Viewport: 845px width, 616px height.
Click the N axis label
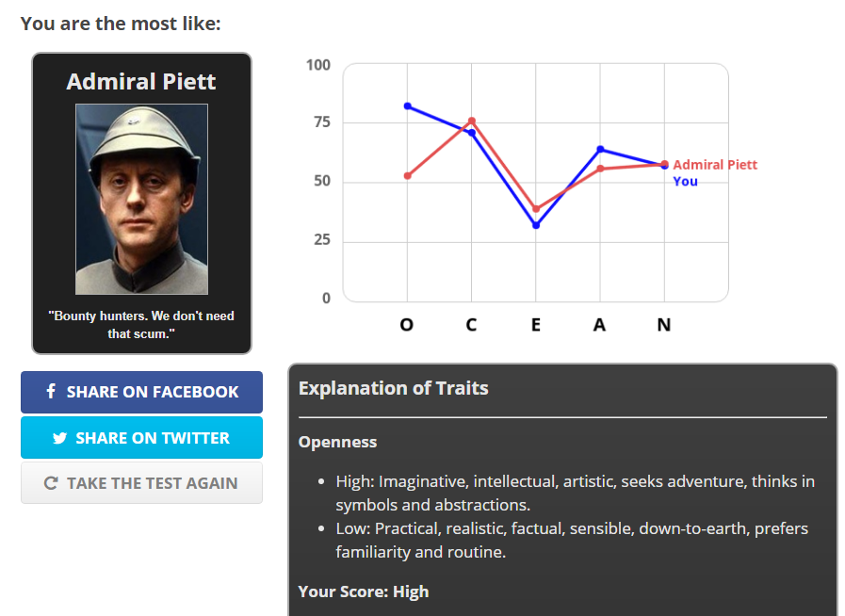664,325
